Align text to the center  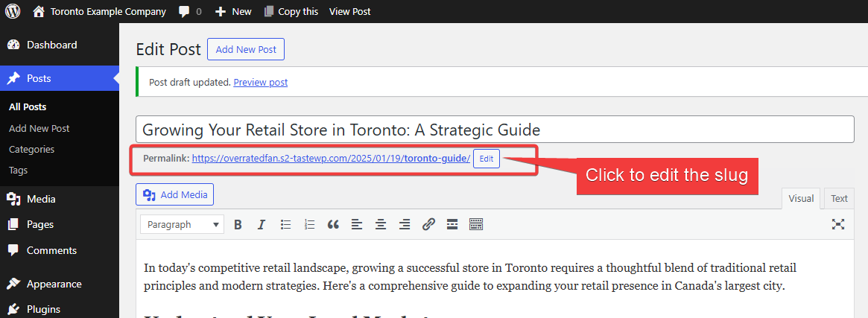381,224
